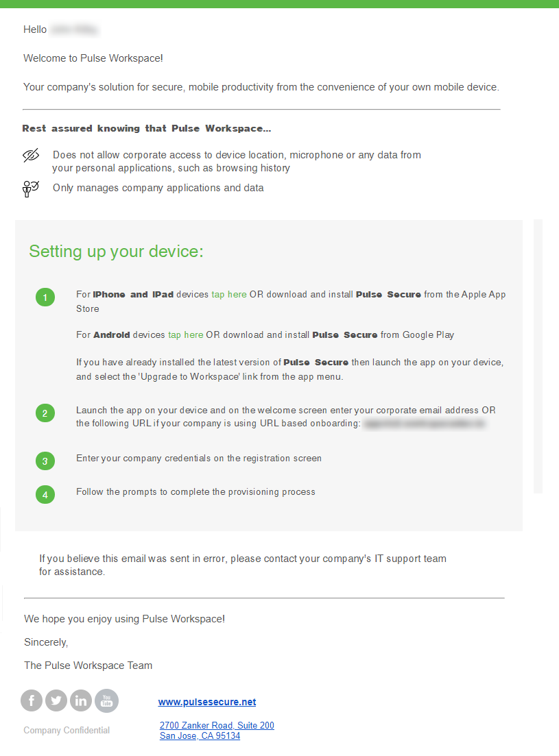The image size is (559, 756).
Task: Click the blurred recipient name after Hello
Action: click(74, 30)
